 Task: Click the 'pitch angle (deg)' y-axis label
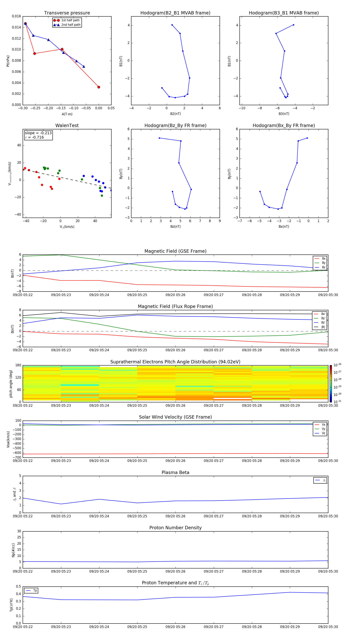[x=11, y=383]
